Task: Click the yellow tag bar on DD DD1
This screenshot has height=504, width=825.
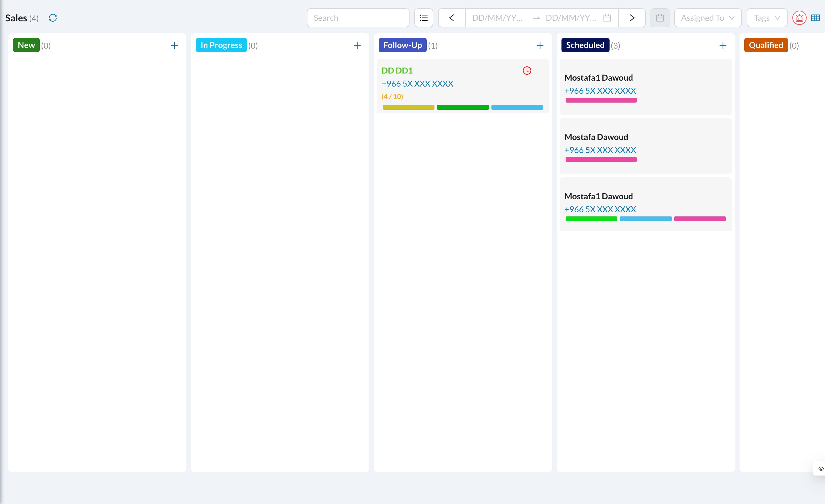Action: coord(408,107)
